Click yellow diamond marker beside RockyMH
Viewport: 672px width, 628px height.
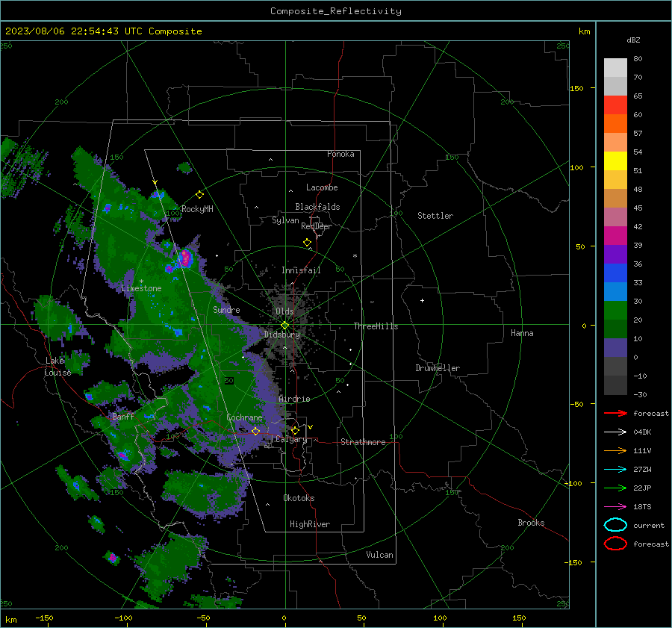199,195
